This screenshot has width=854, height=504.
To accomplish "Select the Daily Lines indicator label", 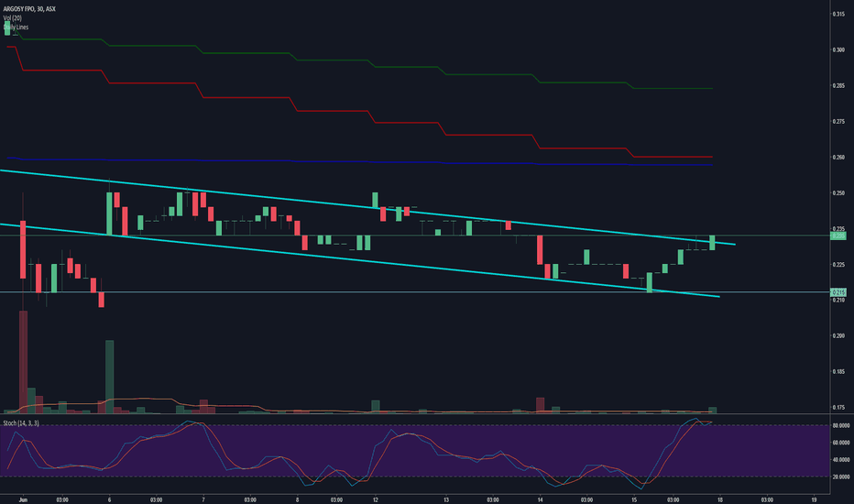I will [16, 27].
